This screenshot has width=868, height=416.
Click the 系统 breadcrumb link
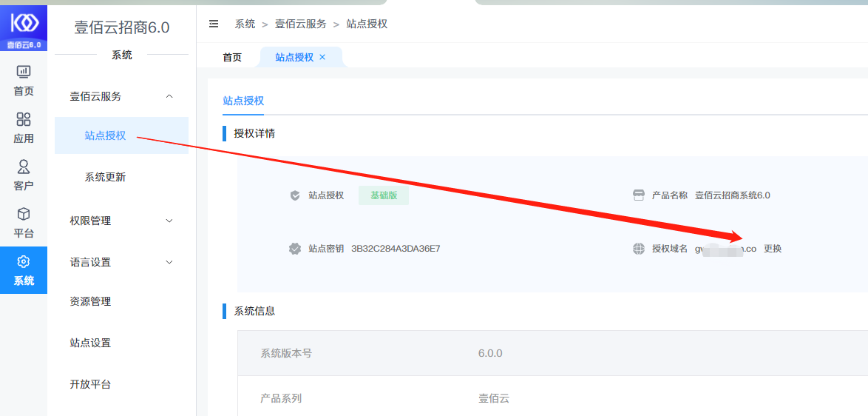245,24
